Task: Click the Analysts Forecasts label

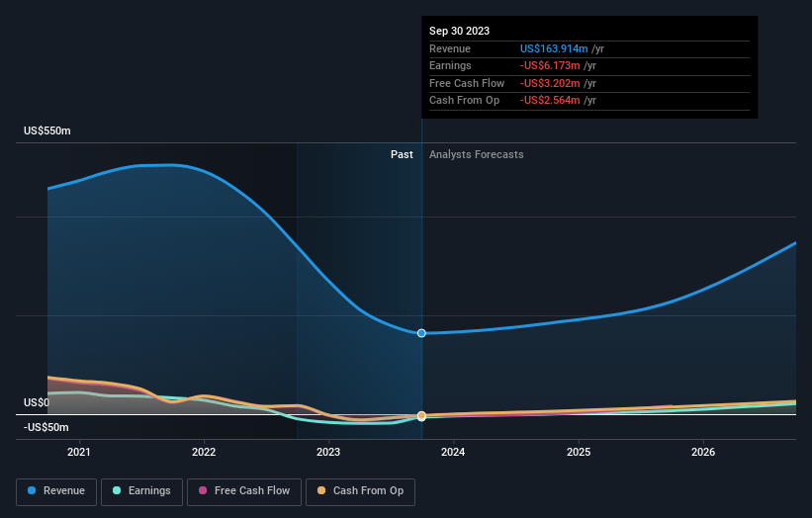Action: 477,155
